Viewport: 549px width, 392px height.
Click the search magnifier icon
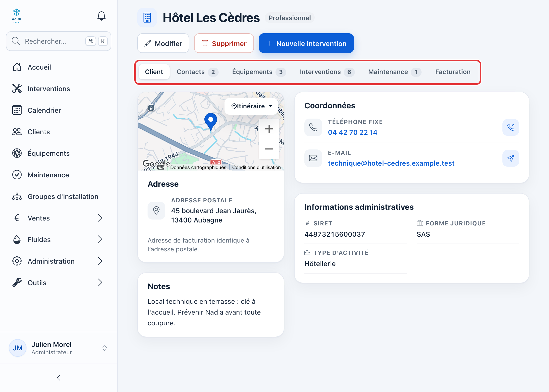point(16,41)
